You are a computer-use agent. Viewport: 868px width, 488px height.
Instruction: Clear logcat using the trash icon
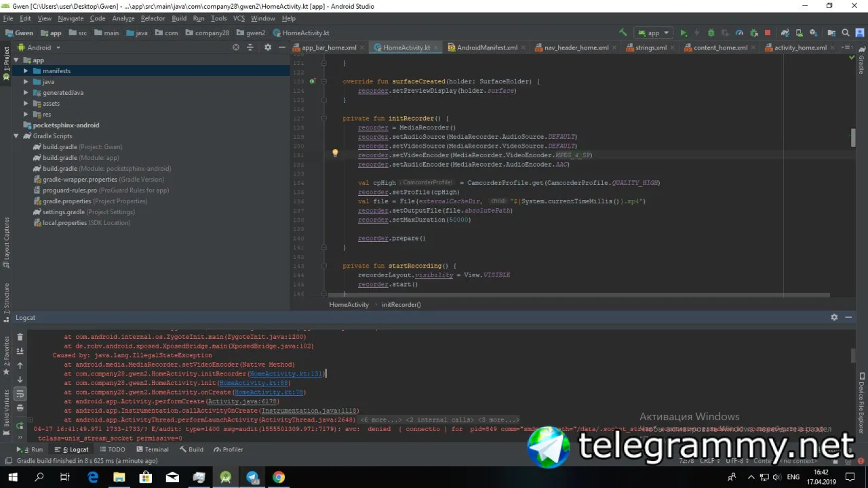(20, 337)
